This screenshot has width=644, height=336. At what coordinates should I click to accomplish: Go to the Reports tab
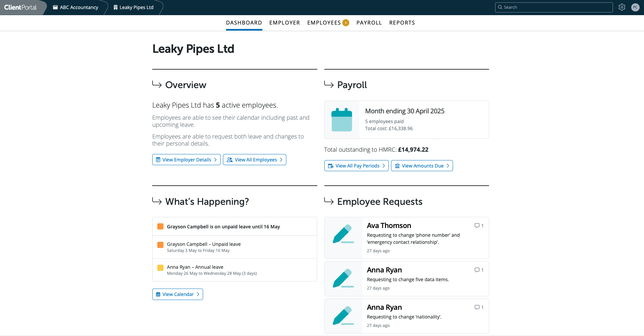(402, 23)
